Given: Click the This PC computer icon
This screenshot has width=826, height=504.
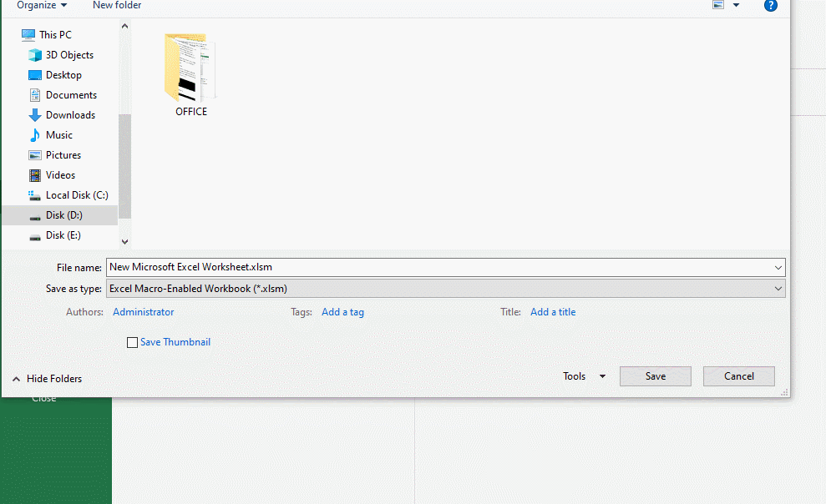Looking at the screenshot, I should pos(28,35).
